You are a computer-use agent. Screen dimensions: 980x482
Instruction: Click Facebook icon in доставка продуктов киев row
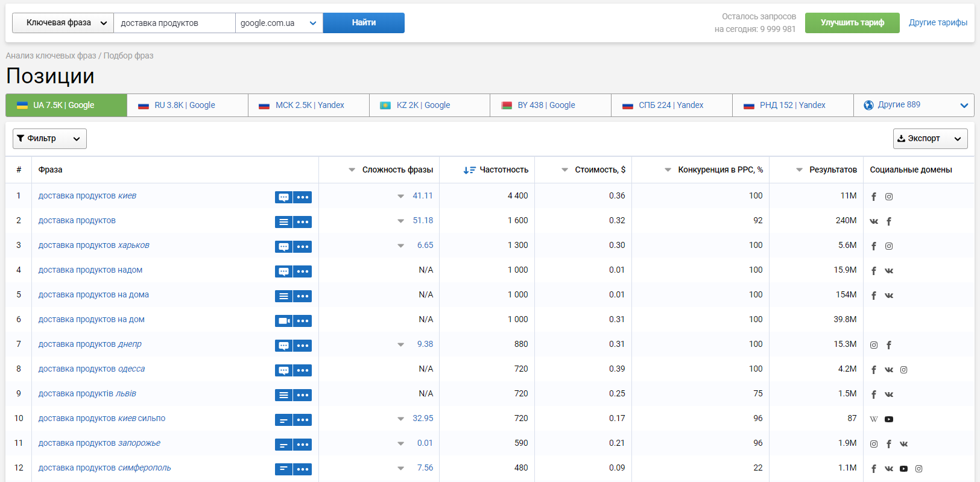pos(874,197)
